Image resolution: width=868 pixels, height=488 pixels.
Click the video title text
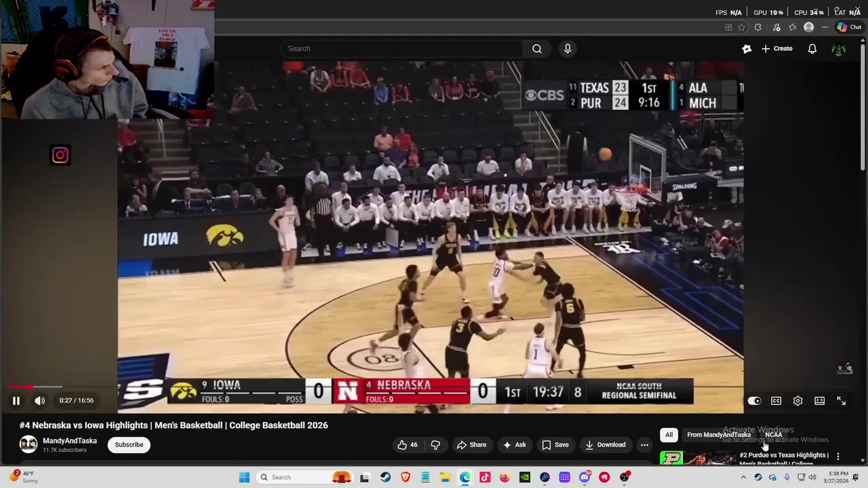tap(174, 425)
